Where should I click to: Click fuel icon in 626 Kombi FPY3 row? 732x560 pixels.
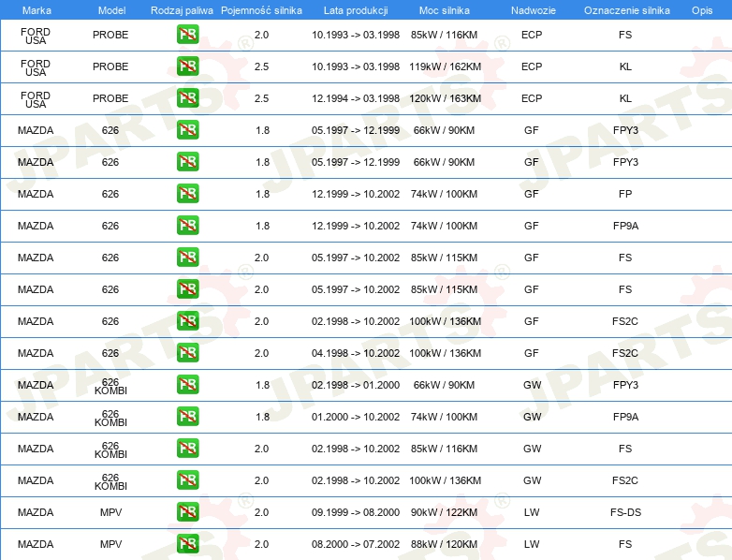pos(187,384)
